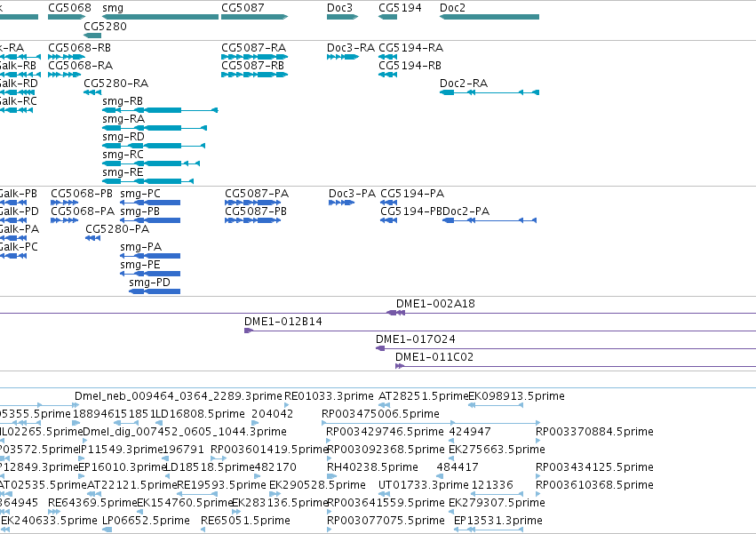Select the smg gene arrow in the top track
This screenshot has width=756, height=534.
pyautogui.click(x=161, y=17)
